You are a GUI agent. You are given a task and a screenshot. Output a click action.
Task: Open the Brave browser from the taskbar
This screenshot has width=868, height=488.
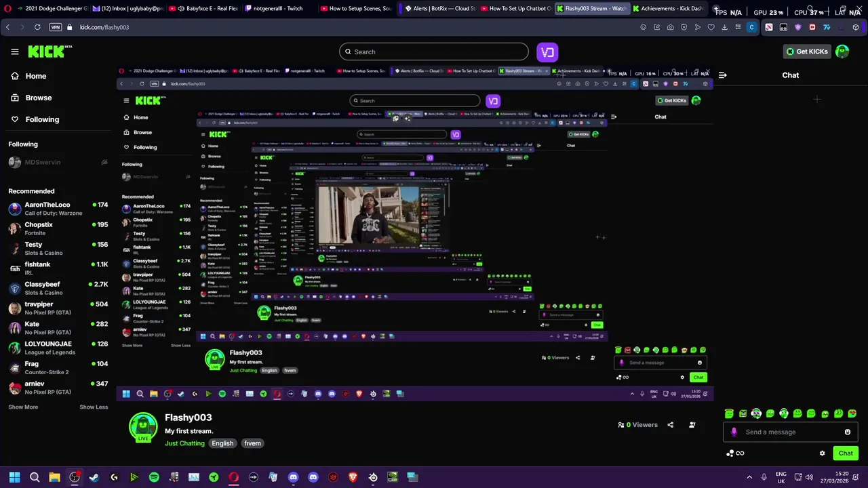pyautogui.click(x=353, y=477)
